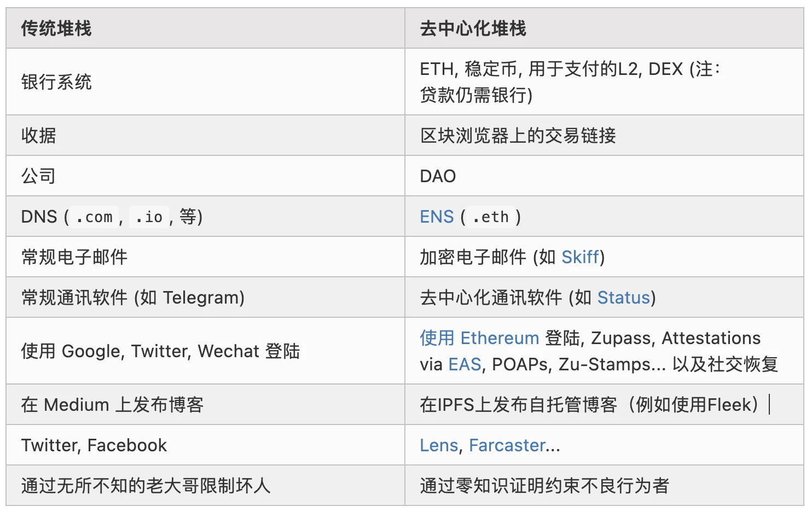Click the .eth inline code
This screenshot has width=812, height=512.
[x=490, y=217]
